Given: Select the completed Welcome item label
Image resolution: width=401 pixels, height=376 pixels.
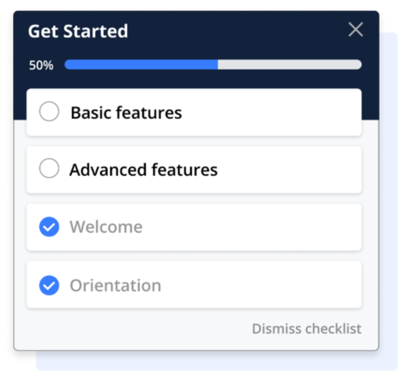Looking at the screenshot, I should pyautogui.click(x=106, y=227).
